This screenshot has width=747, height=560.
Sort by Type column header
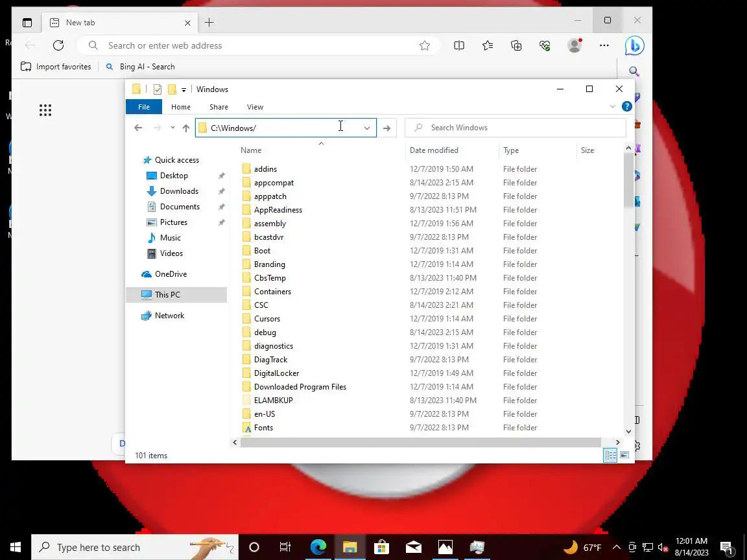tap(538, 150)
